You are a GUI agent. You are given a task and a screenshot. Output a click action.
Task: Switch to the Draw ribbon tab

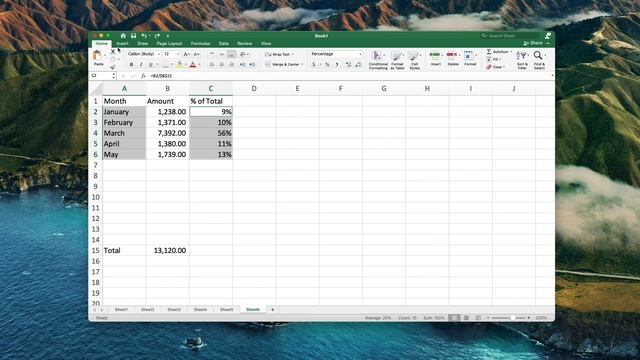(x=143, y=43)
